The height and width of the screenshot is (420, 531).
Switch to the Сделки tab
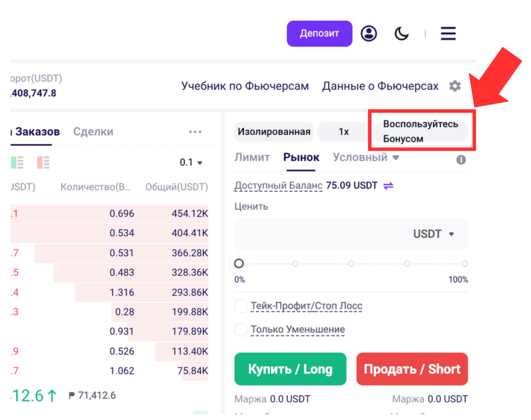(x=93, y=132)
